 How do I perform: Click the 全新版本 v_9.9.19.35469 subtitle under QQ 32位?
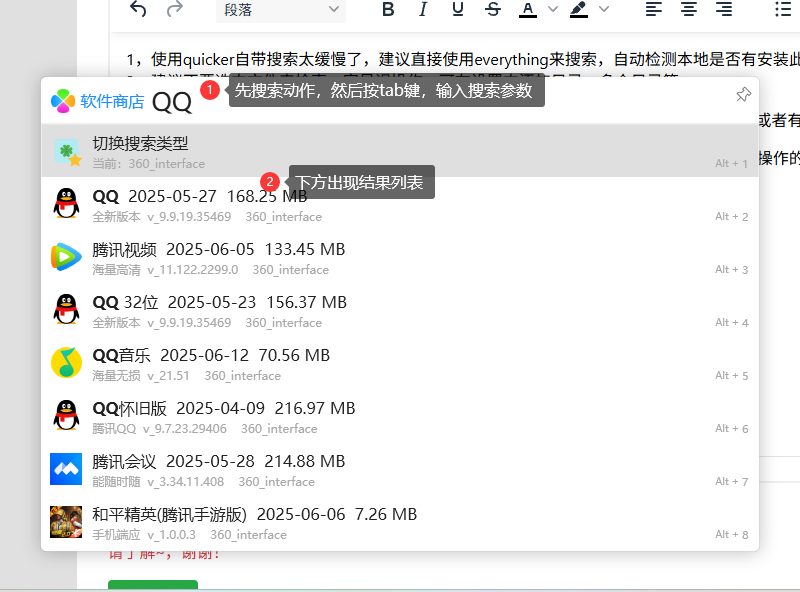(x=162, y=323)
